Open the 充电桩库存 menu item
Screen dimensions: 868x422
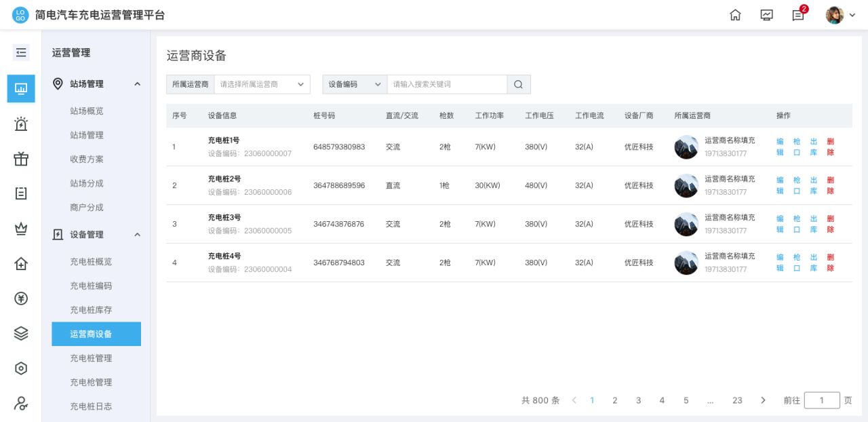91,310
